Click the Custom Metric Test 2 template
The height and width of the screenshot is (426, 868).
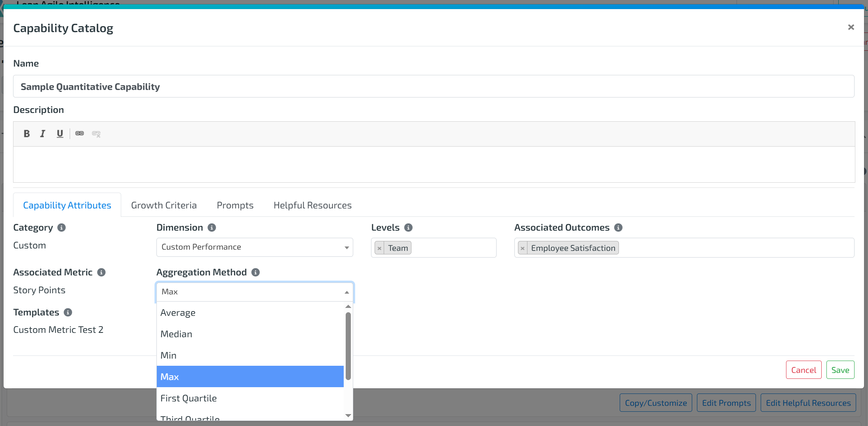(58, 330)
